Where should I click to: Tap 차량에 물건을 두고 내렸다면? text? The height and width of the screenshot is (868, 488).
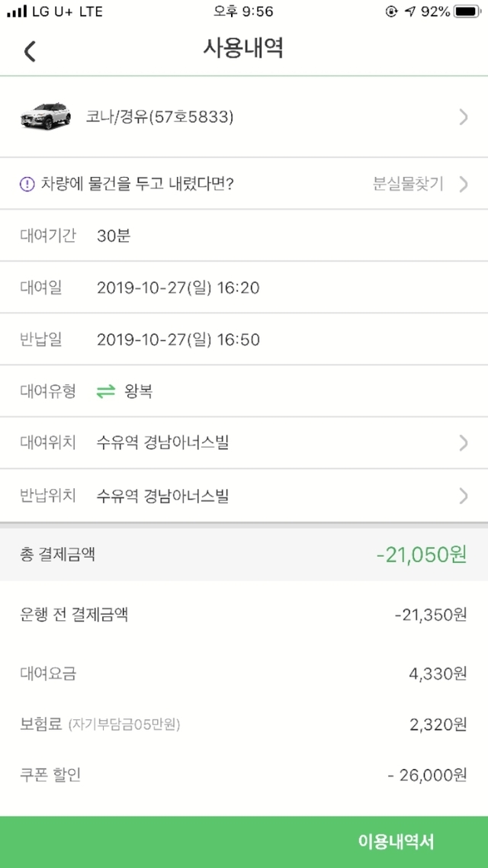[x=137, y=184]
